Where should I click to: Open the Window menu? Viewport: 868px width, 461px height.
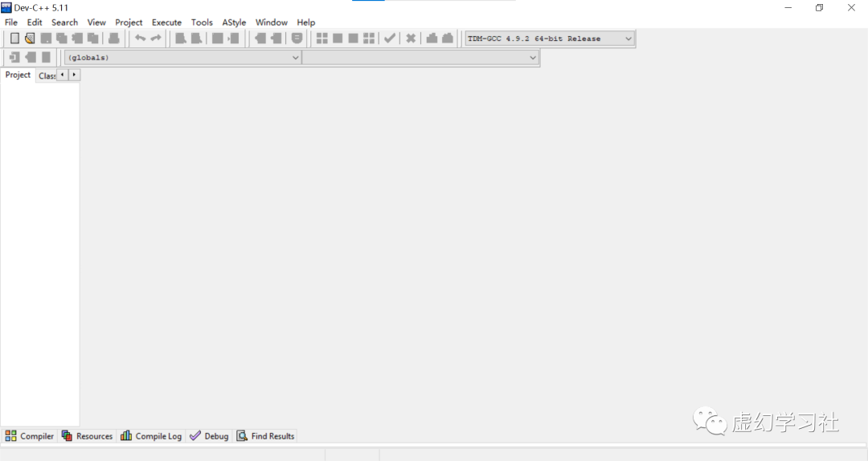[272, 22]
